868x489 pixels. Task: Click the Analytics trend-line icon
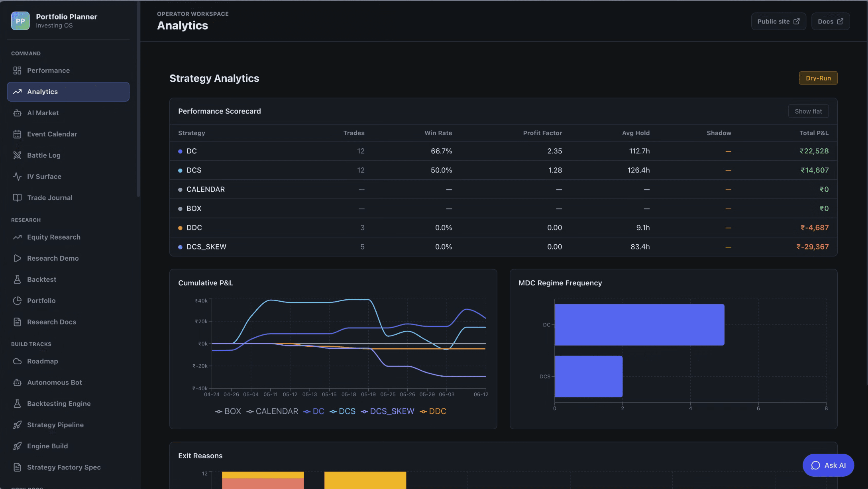click(x=17, y=92)
